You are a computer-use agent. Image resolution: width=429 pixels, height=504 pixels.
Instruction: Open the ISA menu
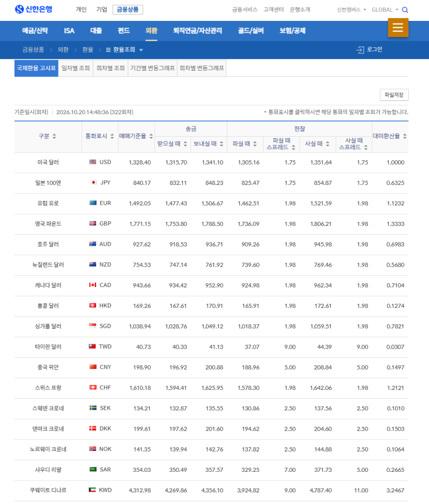69,31
